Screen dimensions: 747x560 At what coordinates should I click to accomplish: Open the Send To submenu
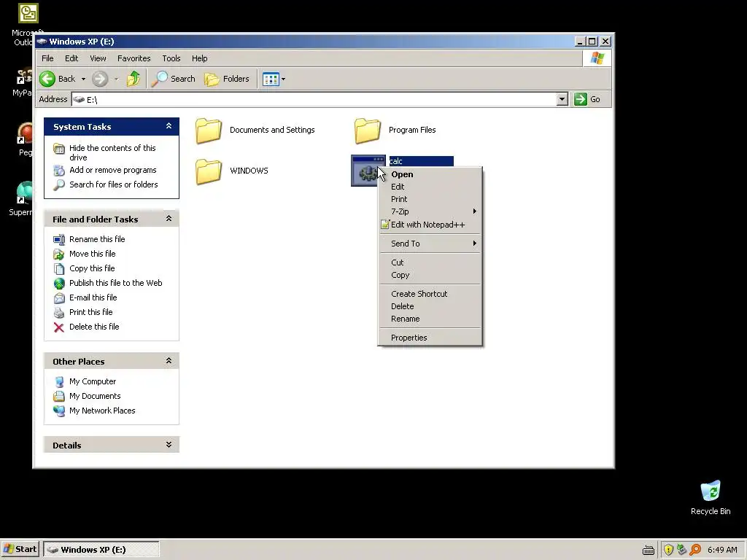coord(430,244)
